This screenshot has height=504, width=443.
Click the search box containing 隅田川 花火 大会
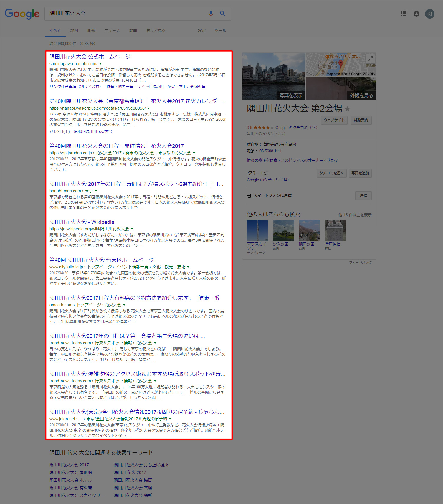click(127, 14)
